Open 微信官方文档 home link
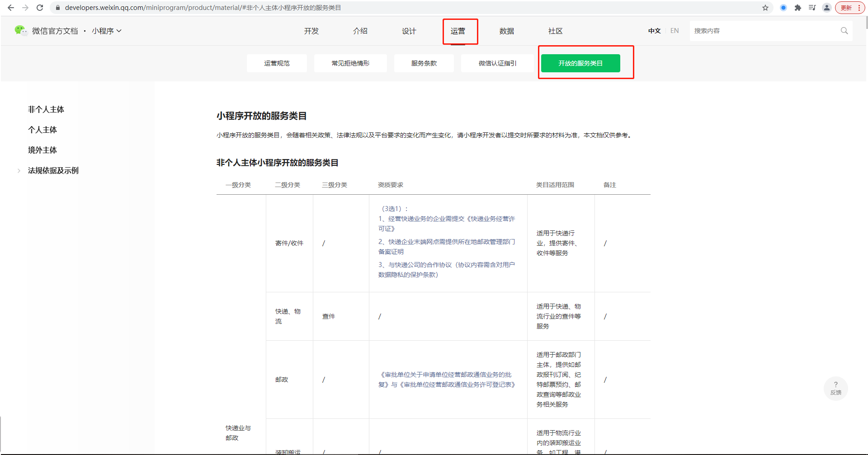The width and height of the screenshot is (868, 455). coord(55,31)
